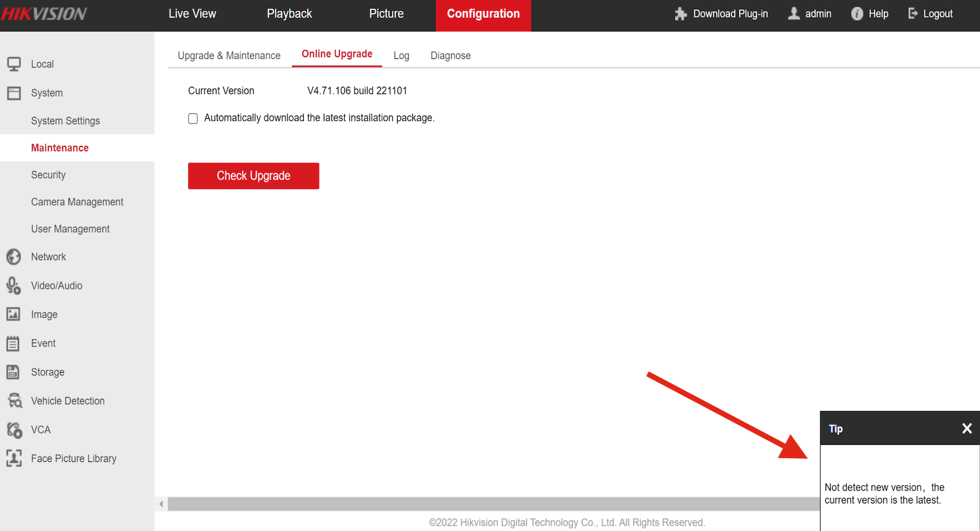This screenshot has width=980, height=531.
Task: Open the Security submenu item
Action: [48, 175]
